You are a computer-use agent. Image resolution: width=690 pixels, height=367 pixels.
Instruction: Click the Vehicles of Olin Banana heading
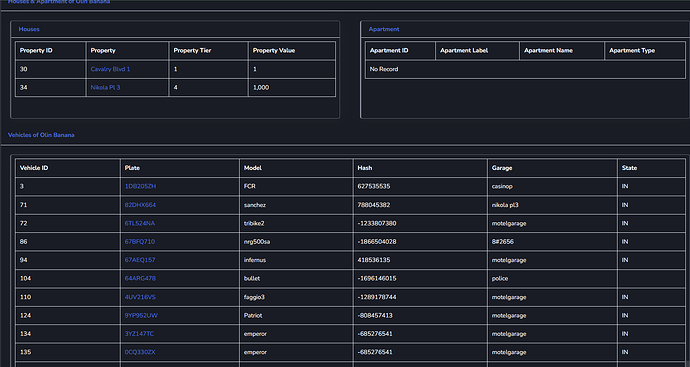tap(41, 135)
